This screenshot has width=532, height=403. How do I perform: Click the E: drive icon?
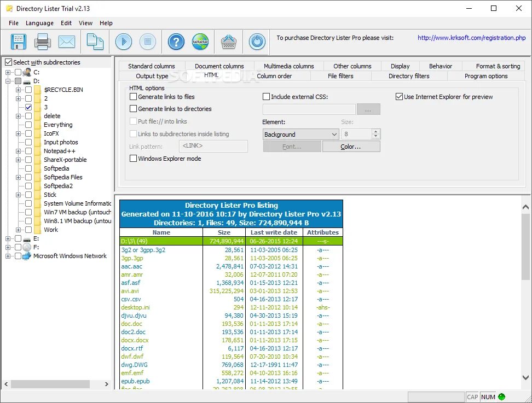pyautogui.click(x=27, y=238)
